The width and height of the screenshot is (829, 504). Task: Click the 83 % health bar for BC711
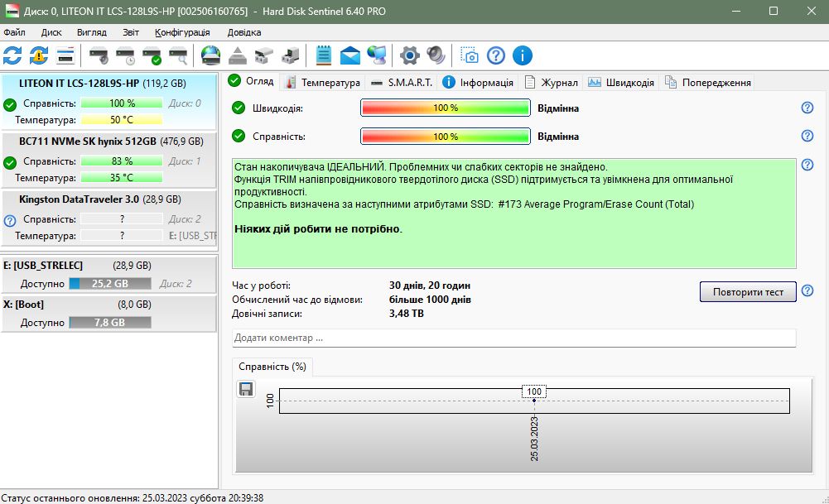pos(122,161)
